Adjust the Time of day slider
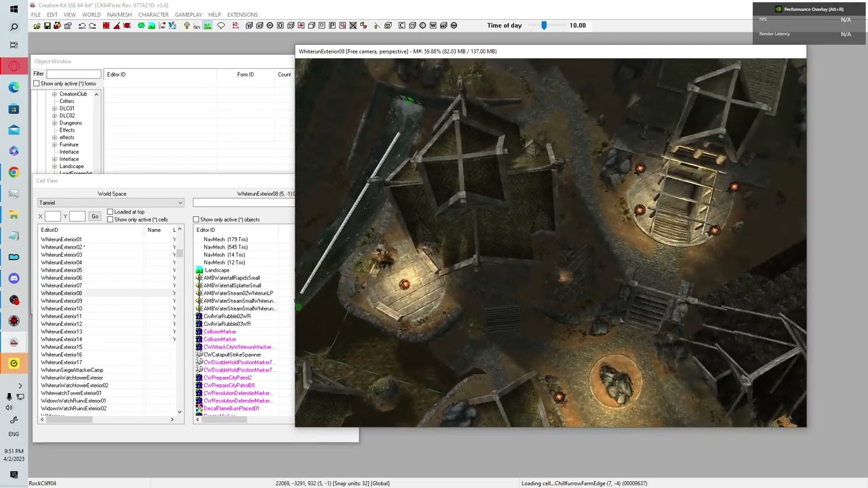Viewport: 868px width, 488px height. 543,26
